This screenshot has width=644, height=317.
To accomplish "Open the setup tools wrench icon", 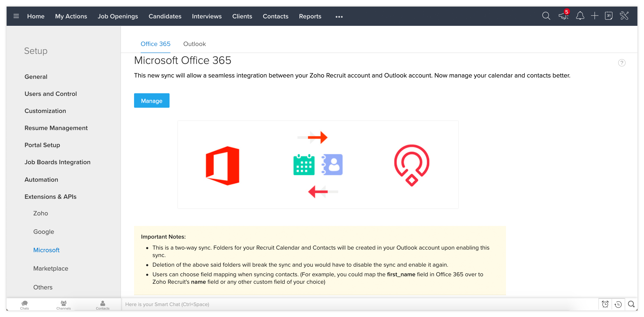I will point(624,16).
